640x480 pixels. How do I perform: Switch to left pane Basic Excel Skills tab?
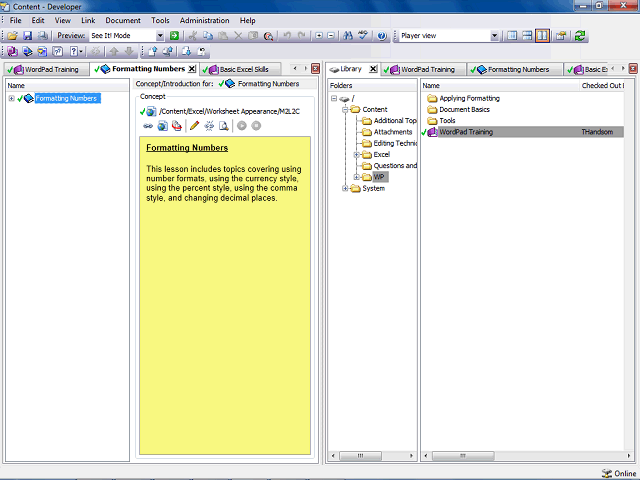[x=240, y=69]
